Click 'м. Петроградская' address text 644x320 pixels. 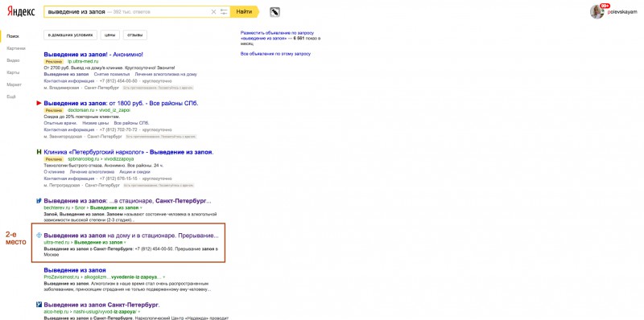point(62,185)
